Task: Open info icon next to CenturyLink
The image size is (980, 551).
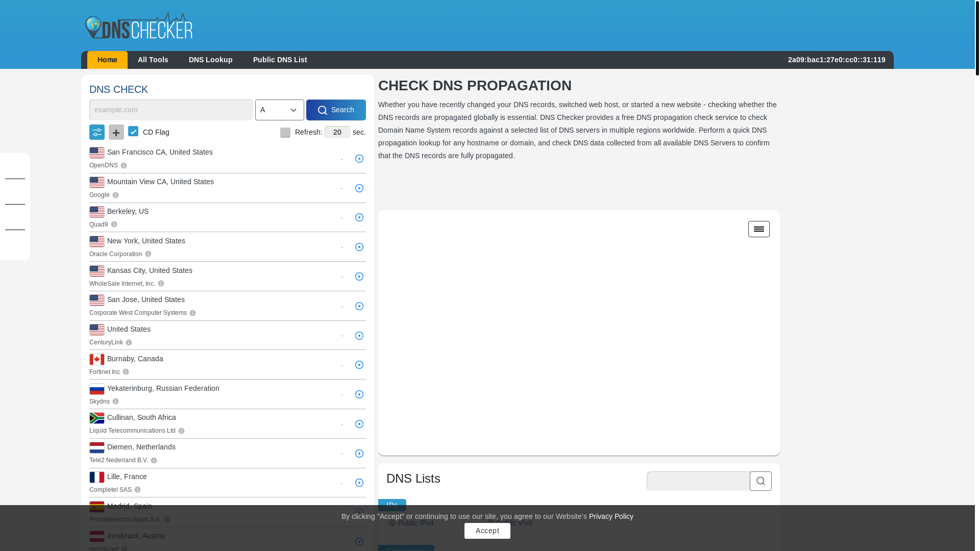Action: coord(129,343)
